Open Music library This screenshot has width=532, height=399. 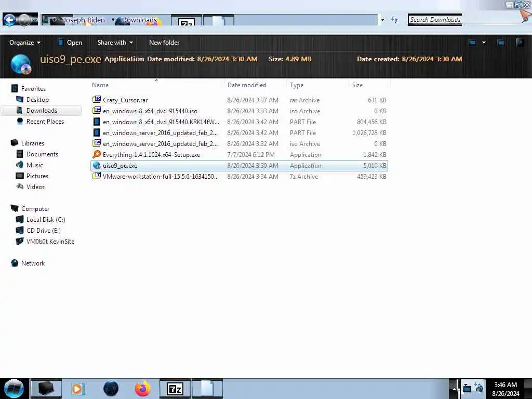pyautogui.click(x=35, y=165)
